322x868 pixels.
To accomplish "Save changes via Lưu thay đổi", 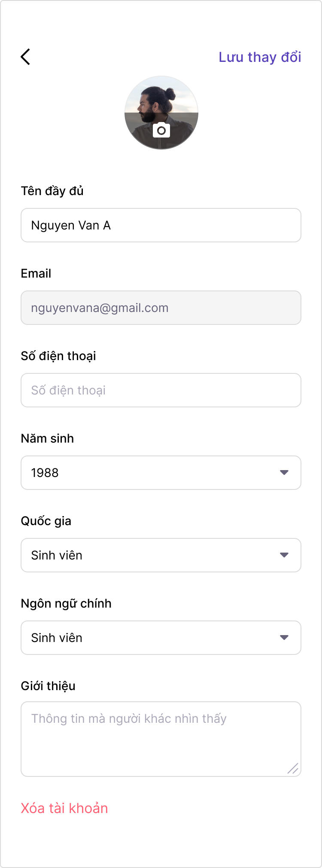I will click(x=260, y=57).
